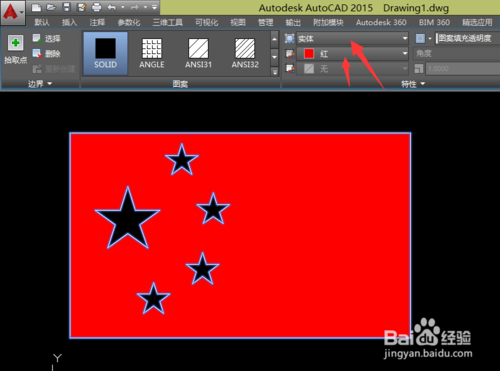This screenshot has height=371, width=500.
Task: Click the hatch type icon beside 实体
Action: click(x=289, y=38)
